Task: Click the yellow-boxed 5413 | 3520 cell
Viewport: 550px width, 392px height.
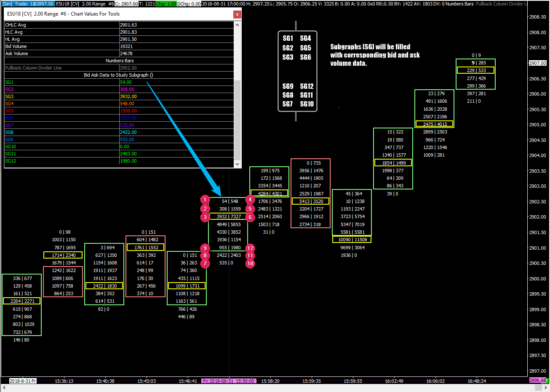Action: point(311,201)
